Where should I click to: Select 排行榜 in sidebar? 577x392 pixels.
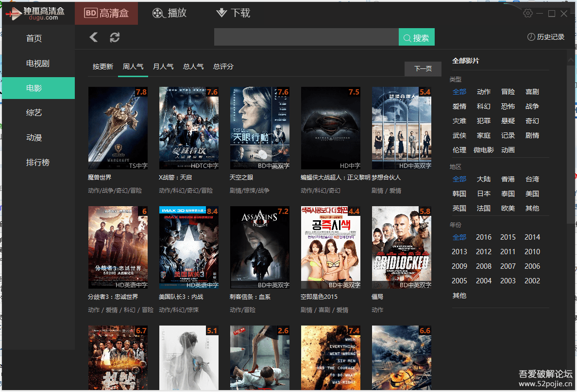(x=38, y=162)
